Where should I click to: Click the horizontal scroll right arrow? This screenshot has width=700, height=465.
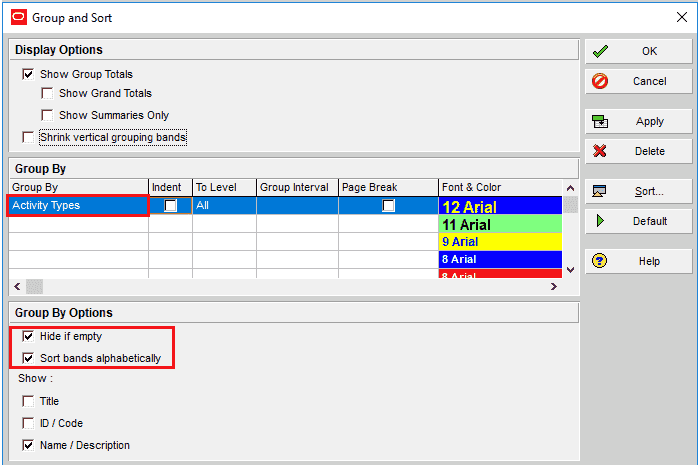click(554, 286)
